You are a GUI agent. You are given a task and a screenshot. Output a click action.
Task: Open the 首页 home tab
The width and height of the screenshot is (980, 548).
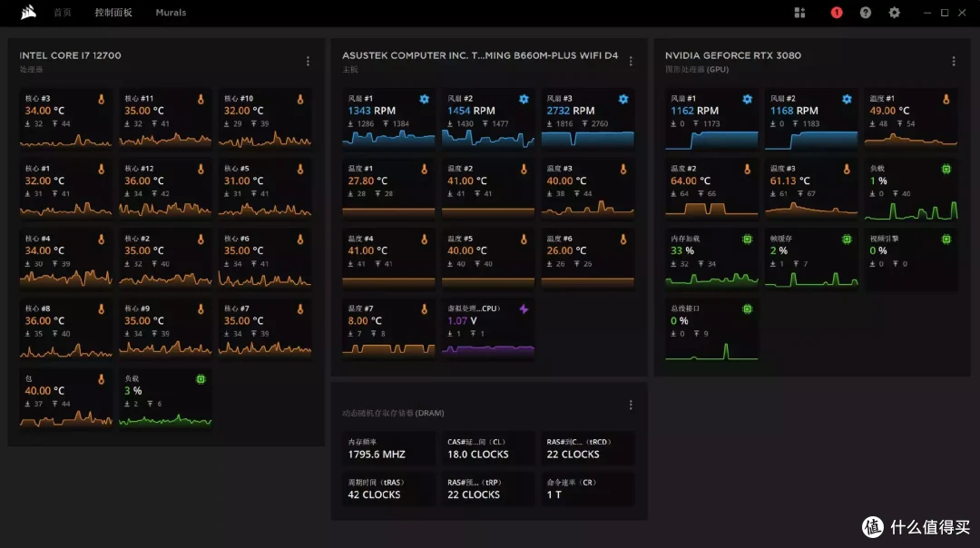point(62,13)
